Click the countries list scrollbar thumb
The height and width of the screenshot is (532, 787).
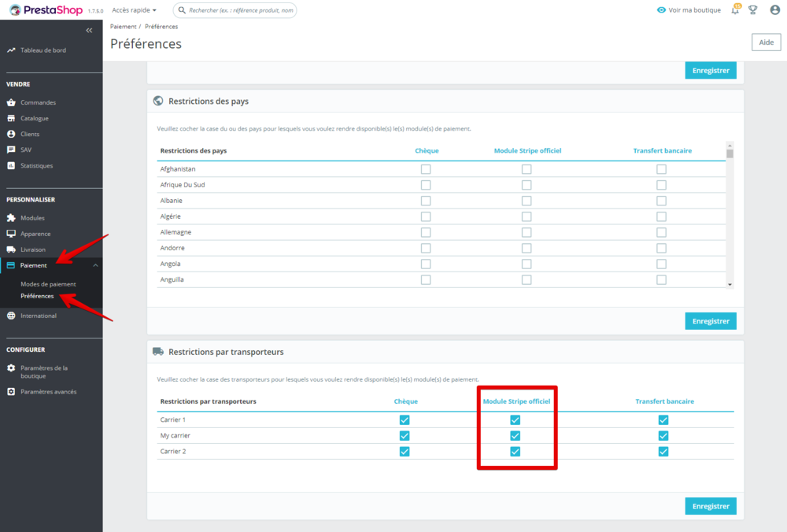point(730,153)
